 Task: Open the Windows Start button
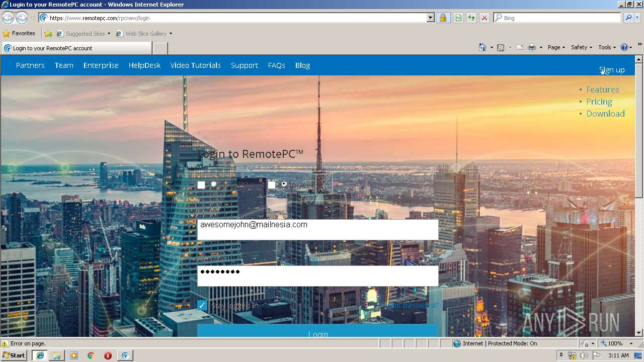[x=14, y=355]
